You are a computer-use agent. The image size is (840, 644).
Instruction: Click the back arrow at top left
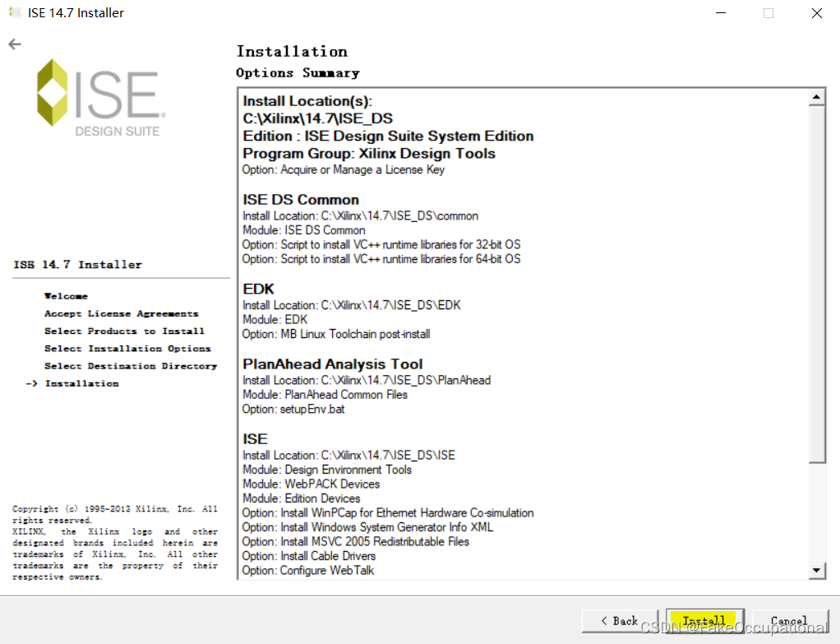coord(14,44)
